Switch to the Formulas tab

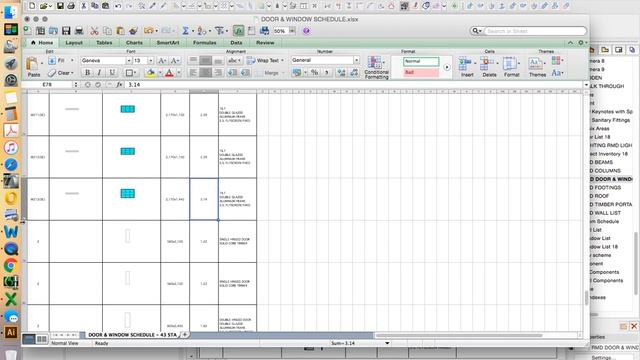[204, 42]
